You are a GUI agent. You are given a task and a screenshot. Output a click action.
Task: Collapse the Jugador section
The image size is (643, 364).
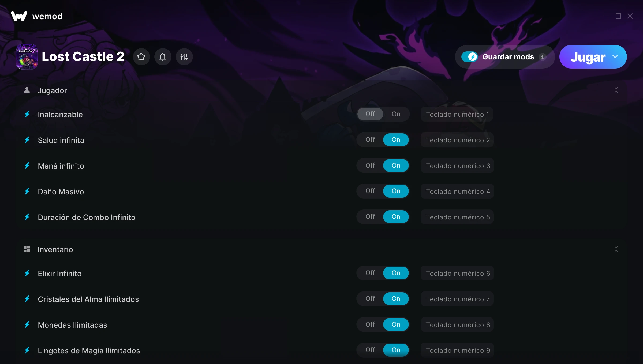[x=616, y=90]
